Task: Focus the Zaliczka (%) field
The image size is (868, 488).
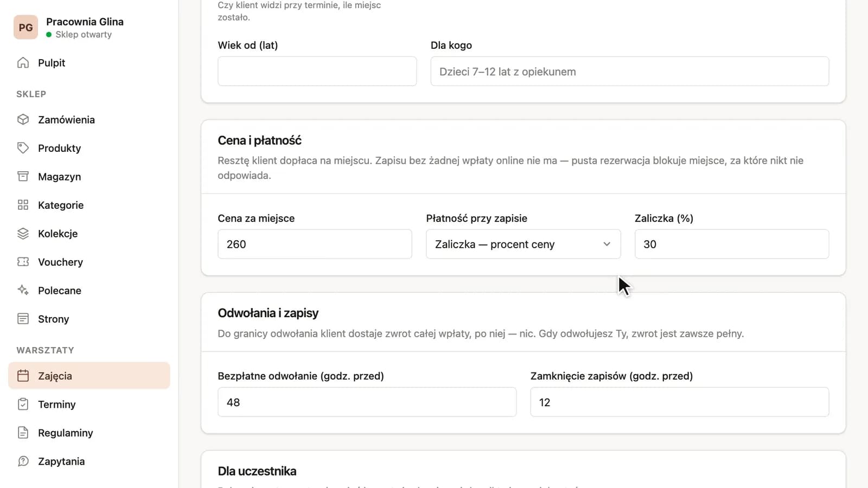Action: (x=732, y=244)
